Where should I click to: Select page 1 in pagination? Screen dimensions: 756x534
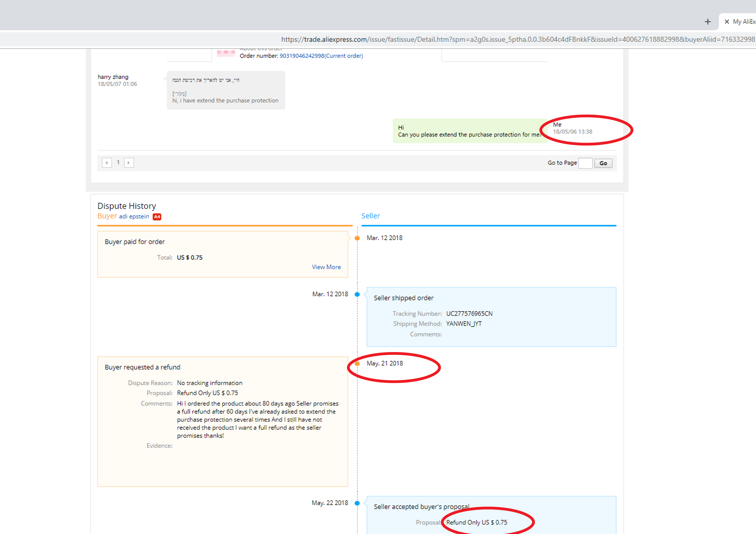click(118, 163)
